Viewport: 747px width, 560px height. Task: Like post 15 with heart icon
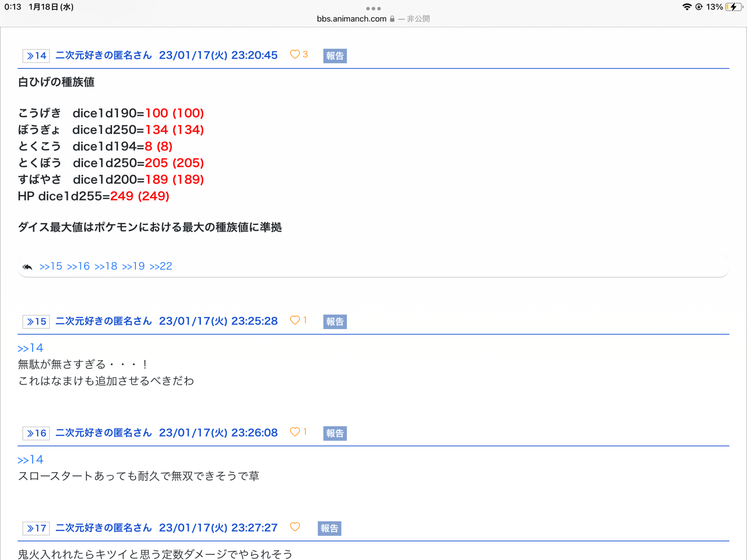(x=295, y=320)
